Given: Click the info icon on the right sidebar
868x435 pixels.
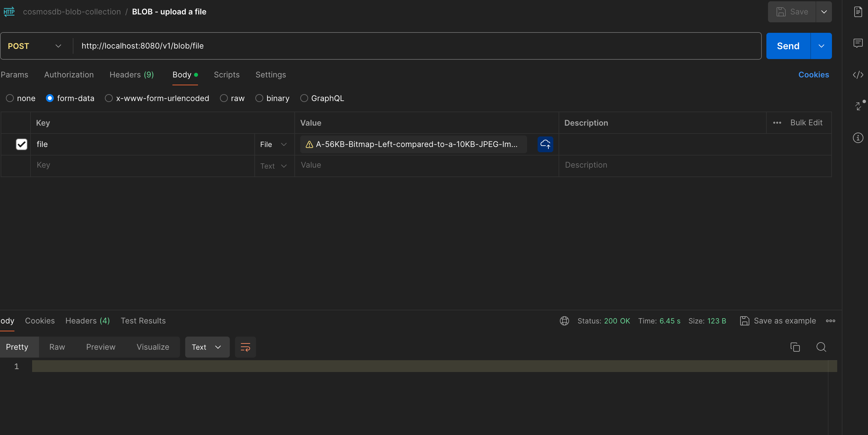Looking at the screenshot, I should (x=858, y=137).
